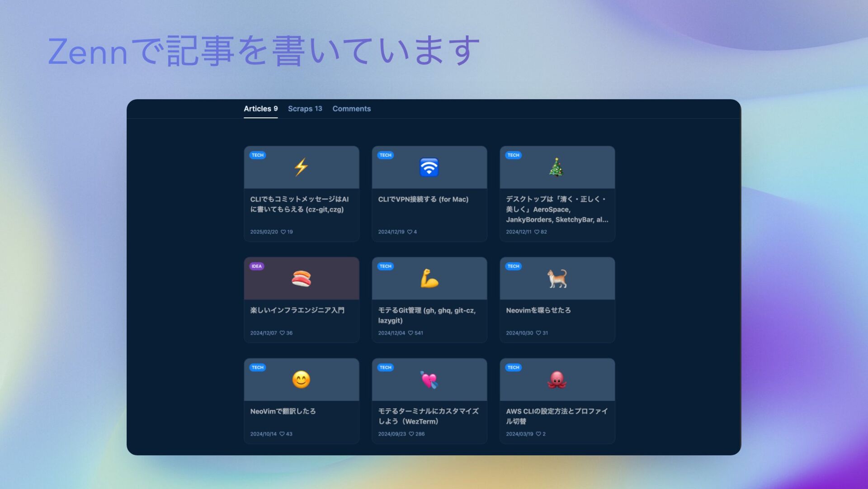
Task: Select the Articles 9 tab
Action: pos(260,109)
